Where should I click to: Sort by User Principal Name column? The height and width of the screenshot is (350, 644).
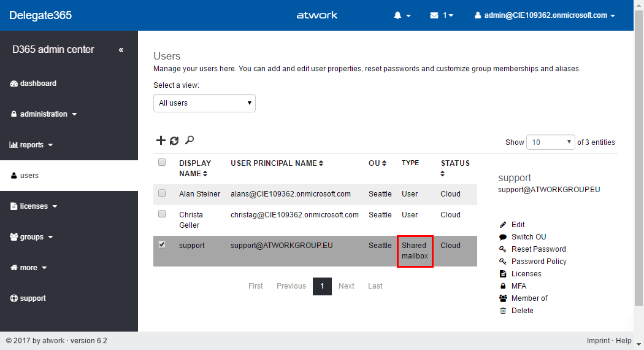point(277,163)
